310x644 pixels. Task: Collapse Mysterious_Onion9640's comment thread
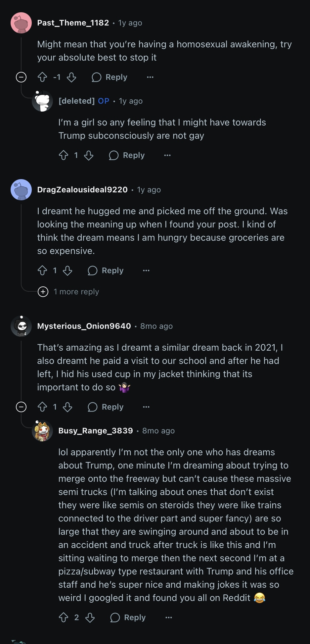(x=21, y=407)
